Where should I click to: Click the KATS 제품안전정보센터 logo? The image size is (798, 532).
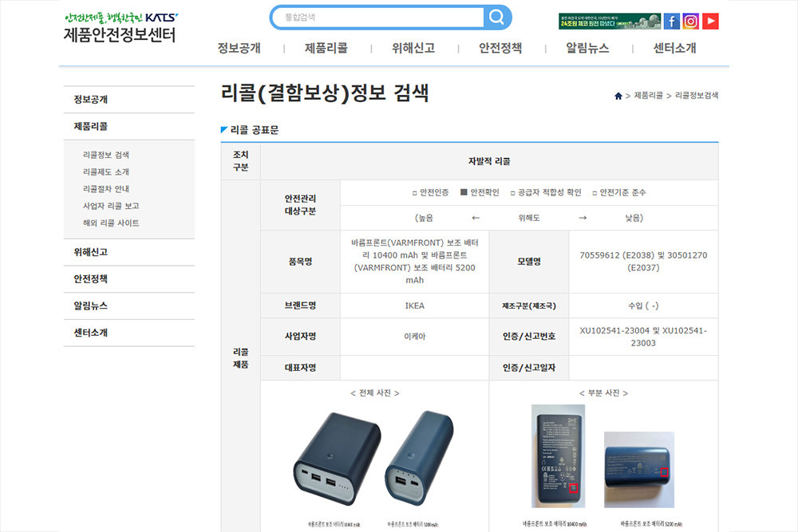coord(120,27)
